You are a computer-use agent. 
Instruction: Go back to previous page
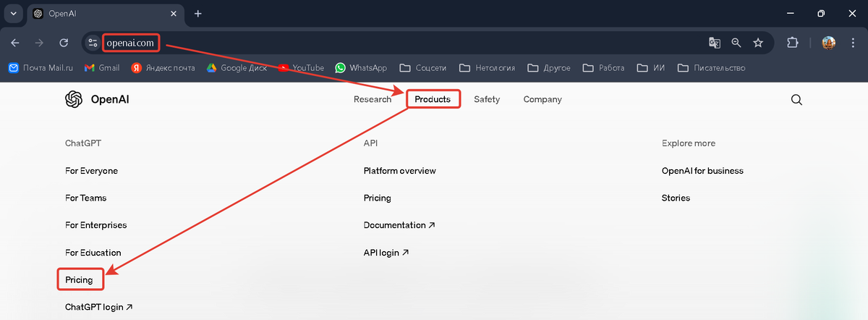(x=15, y=43)
